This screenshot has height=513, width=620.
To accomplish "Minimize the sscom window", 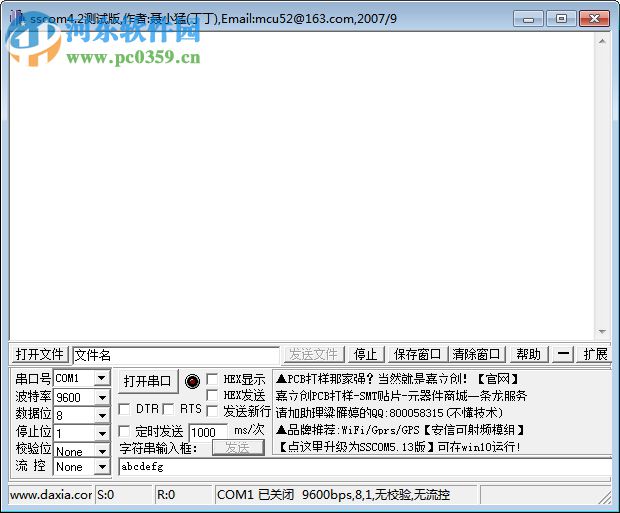I will tap(528, 19).
